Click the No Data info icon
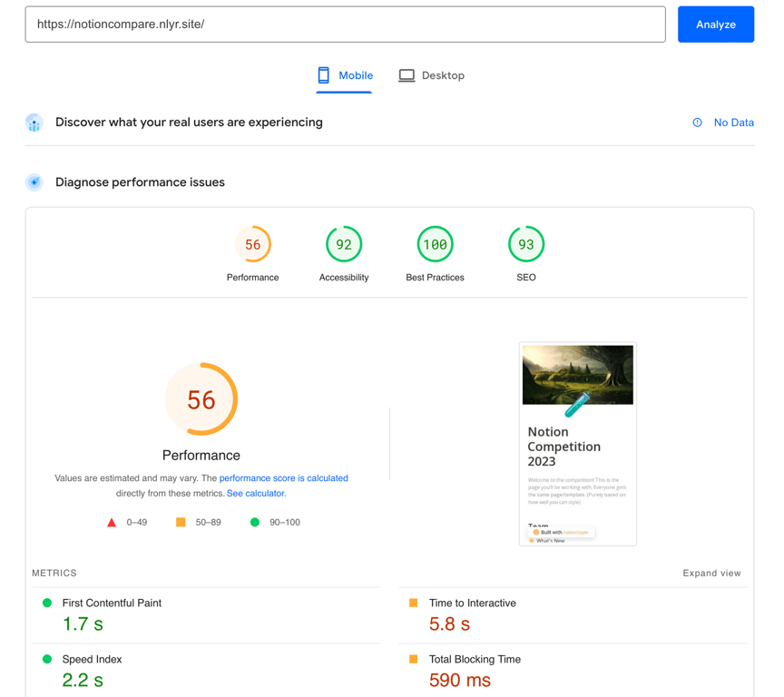784x697 pixels. tap(697, 123)
